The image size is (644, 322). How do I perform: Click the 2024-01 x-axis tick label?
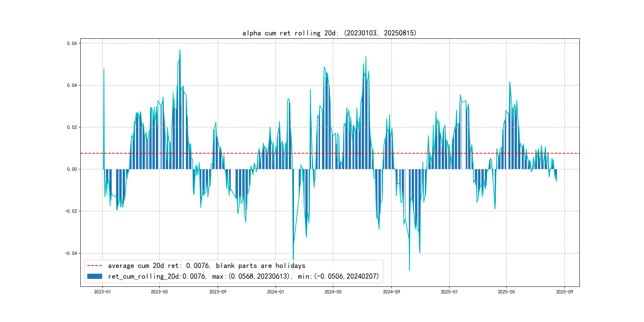point(275,292)
